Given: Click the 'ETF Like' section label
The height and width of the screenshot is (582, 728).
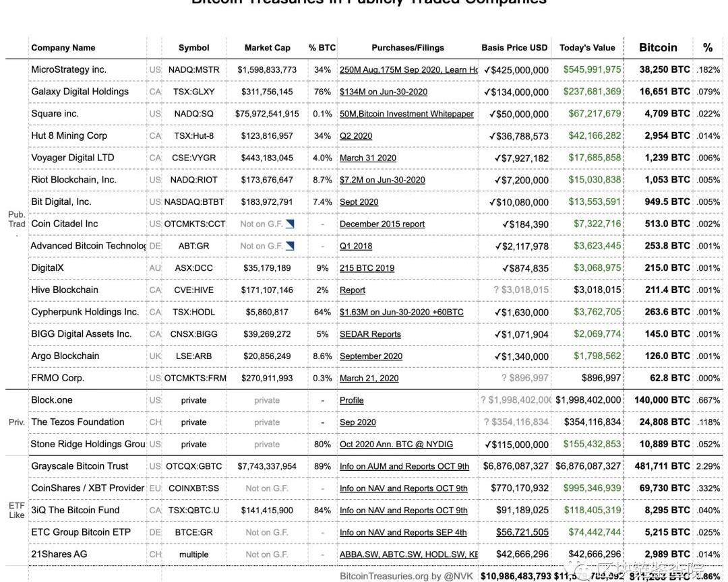Looking at the screenshot, I should [x=17, y=510].
